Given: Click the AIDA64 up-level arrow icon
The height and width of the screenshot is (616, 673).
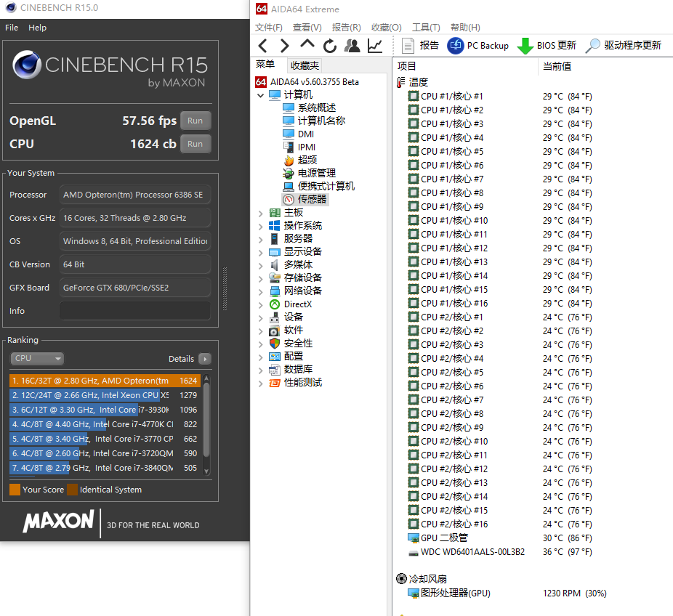Looking at the screenshot, I should coord(307,44).
